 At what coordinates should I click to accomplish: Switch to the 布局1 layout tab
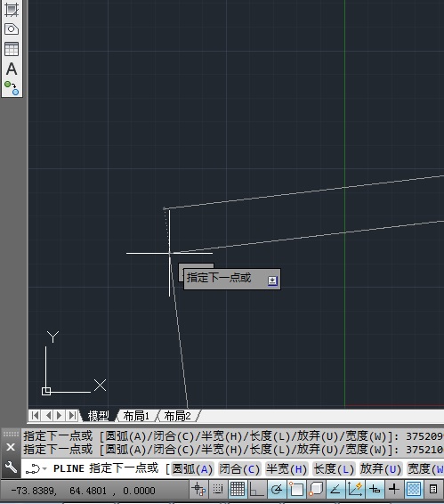136,416
